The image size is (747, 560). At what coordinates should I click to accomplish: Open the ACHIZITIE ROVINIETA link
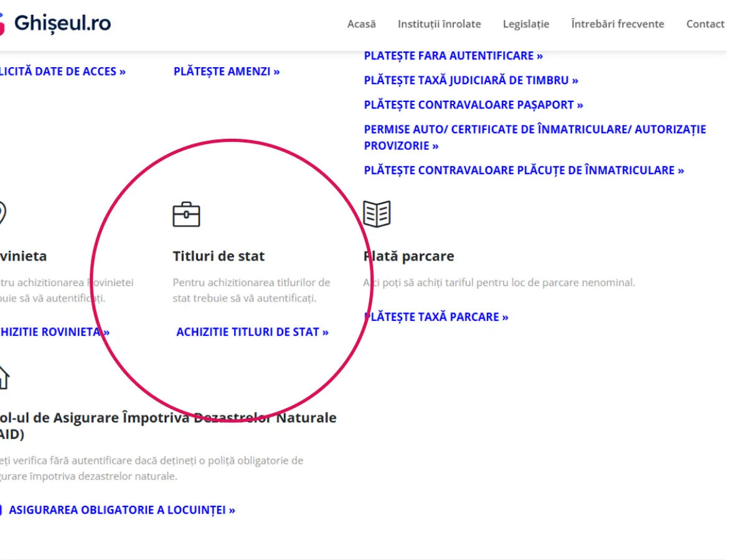click(x=55, y=332)
